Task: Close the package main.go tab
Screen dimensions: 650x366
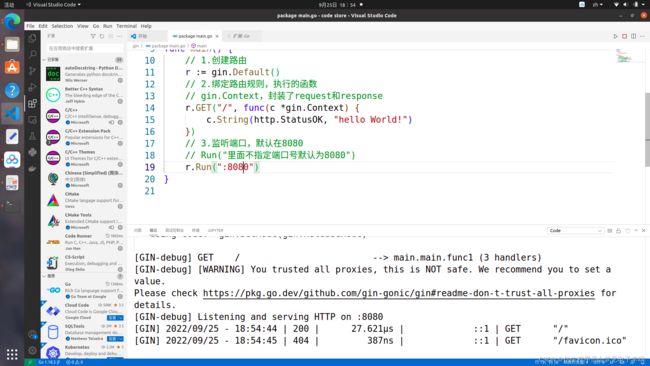Action: click(217, 36)
